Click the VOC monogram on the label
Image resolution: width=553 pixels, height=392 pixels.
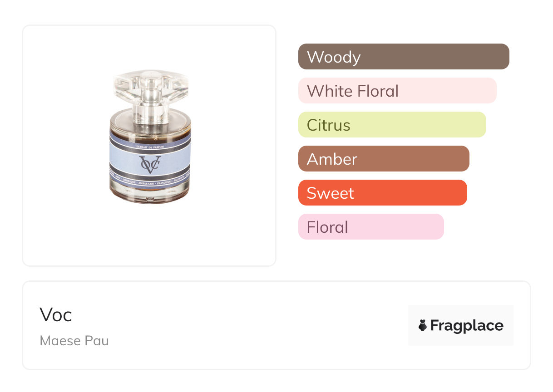click(150, 164)
